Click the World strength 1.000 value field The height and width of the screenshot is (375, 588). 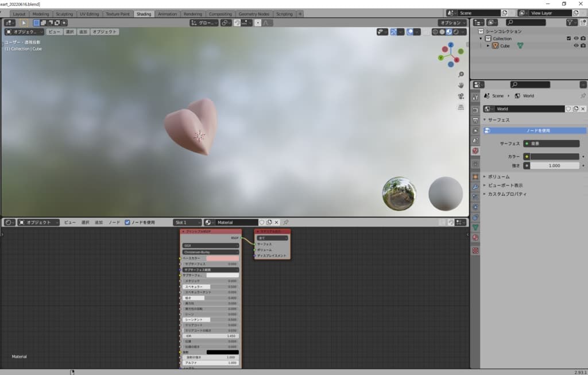click(554, 165)
